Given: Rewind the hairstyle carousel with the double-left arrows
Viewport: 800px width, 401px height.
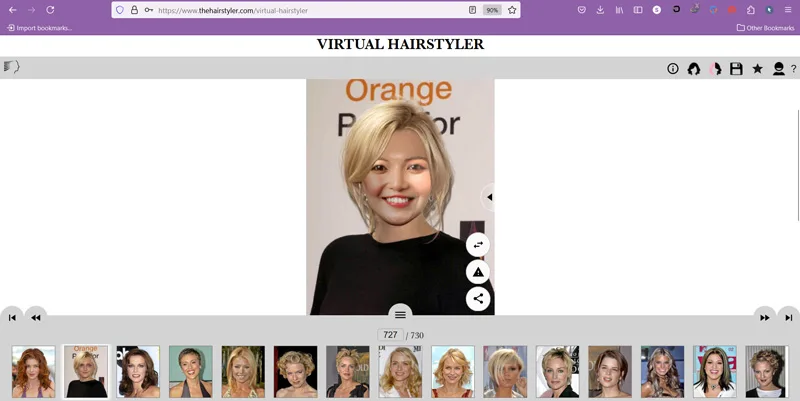Looking at the screenshot, I should pyautogui.click(x=36, y=317).
